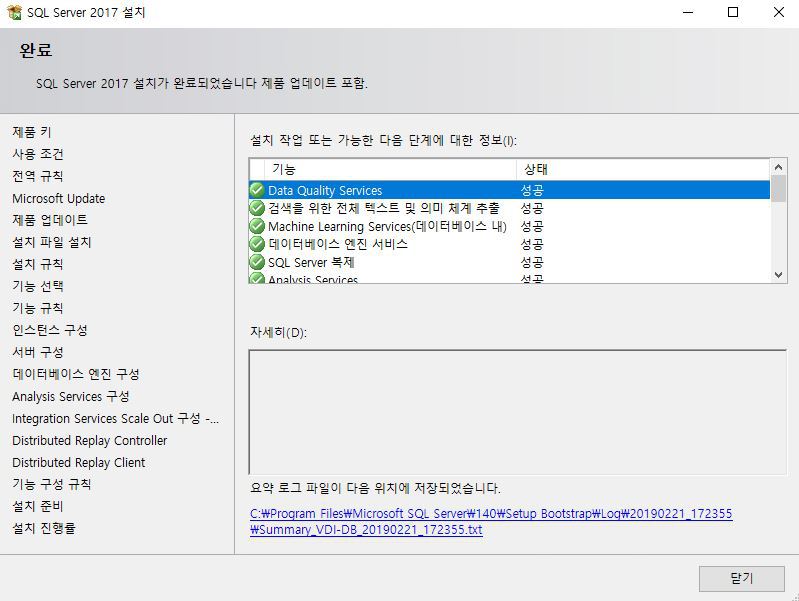
Task: Click the 사용 조건 step
Action: 38,154
